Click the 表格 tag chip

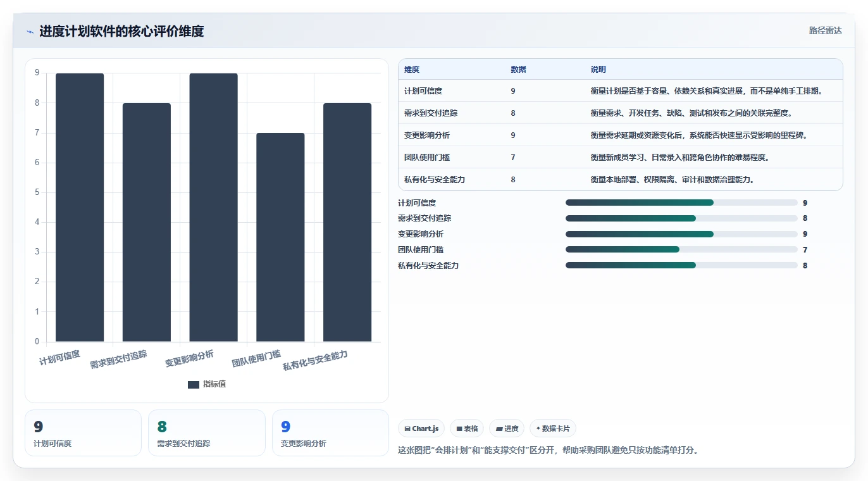click(x=467, y=428)
